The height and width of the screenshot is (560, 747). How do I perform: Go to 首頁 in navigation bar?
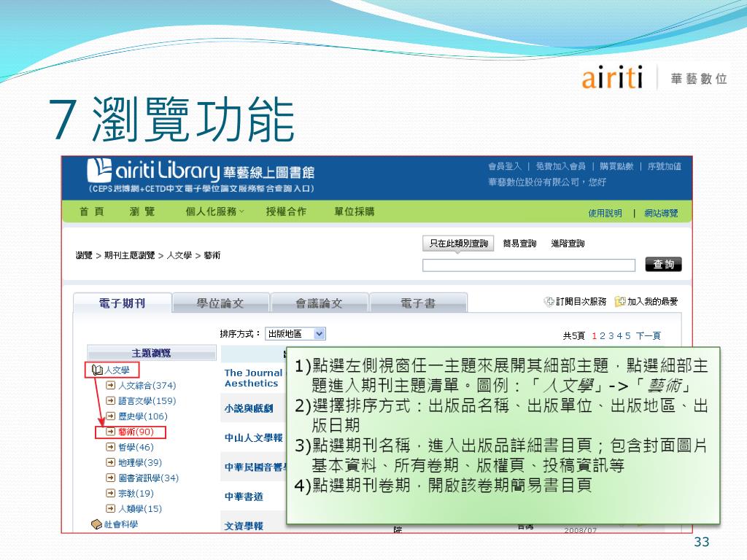pyautogui.click(x=91, y=211)
